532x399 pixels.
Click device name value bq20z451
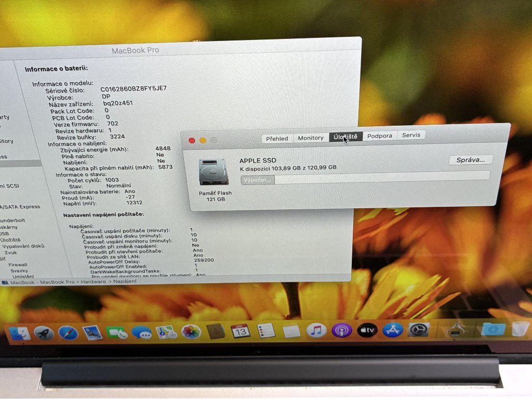(x=118, y=103)
